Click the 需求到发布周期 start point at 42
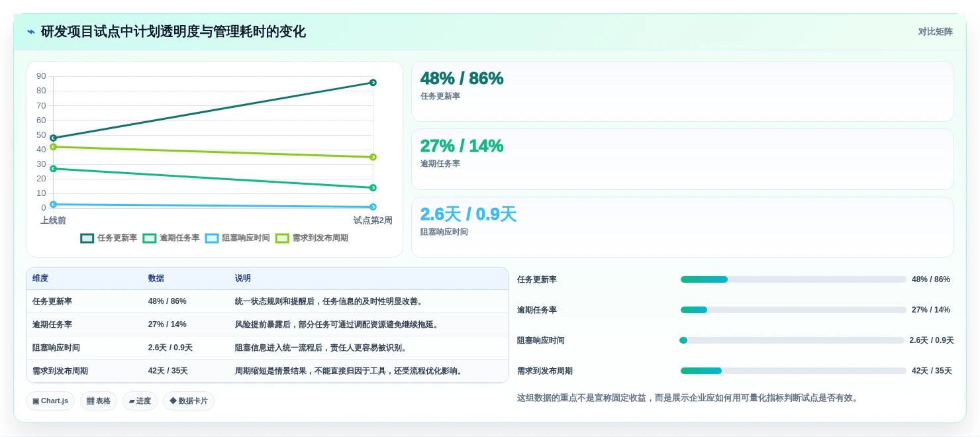This screenshot has height=437, width=980. (x=53, y=147)
